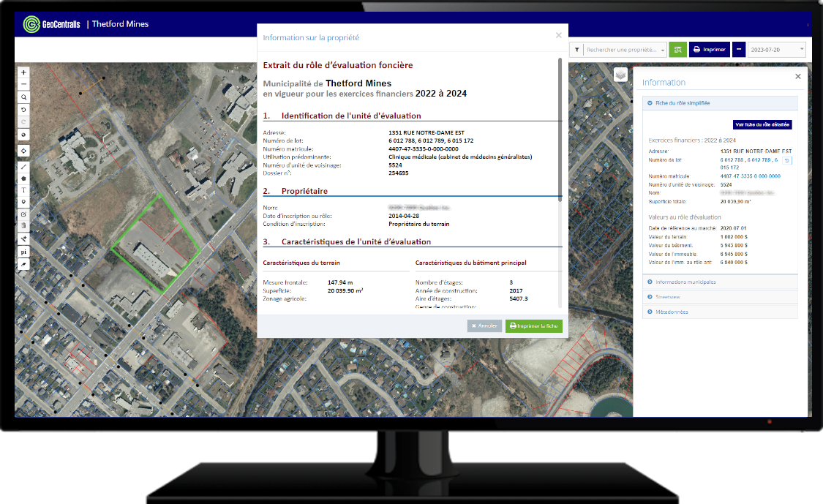
Task: Activate the magnifier zoom tool
Action: [x=23, y=97]
